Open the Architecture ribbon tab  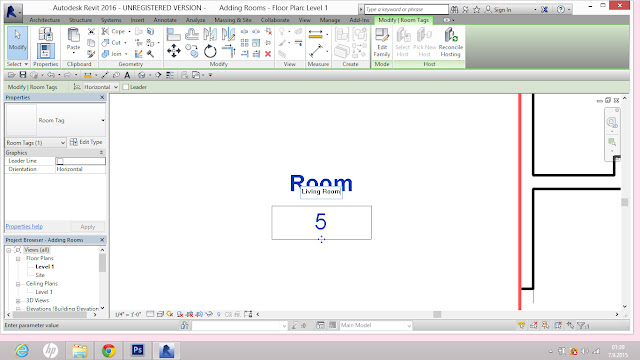click(44, 20)
